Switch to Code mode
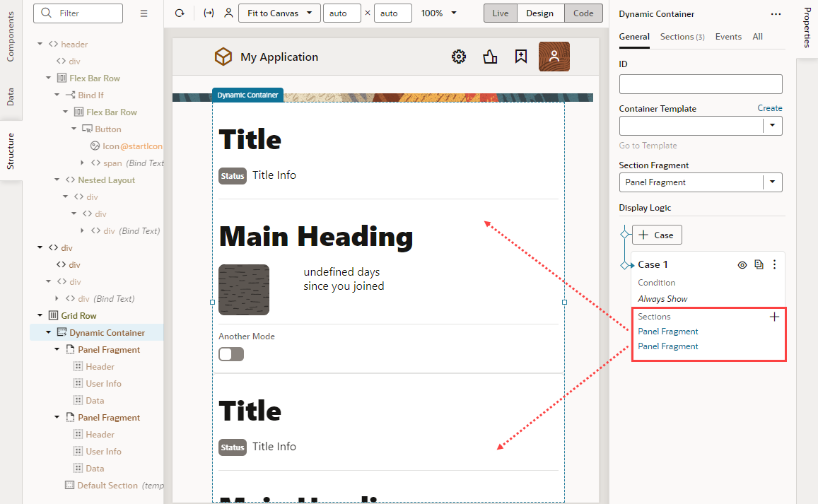The width and height of the screenshot is (818, 504). [583, 13]
